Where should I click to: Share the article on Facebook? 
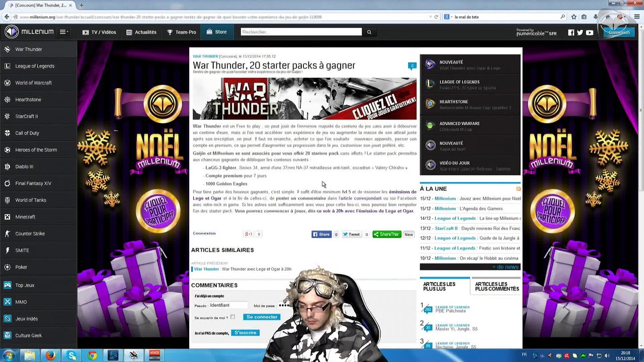click(321, 234)
